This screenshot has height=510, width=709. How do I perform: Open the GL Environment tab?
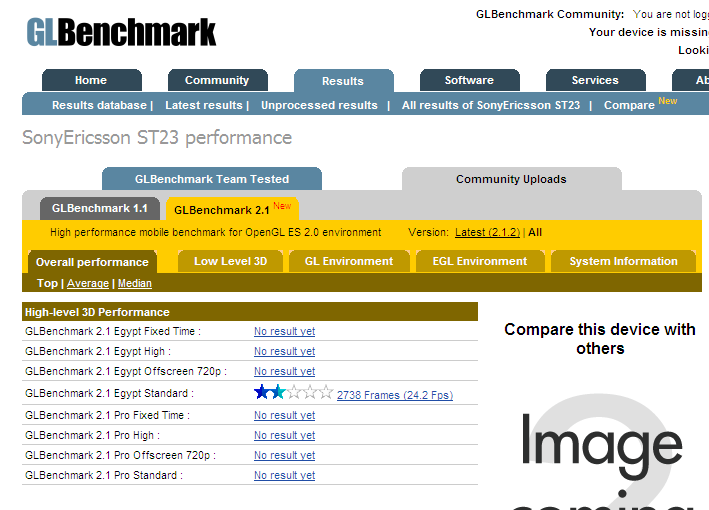click(x=349, y=261)
